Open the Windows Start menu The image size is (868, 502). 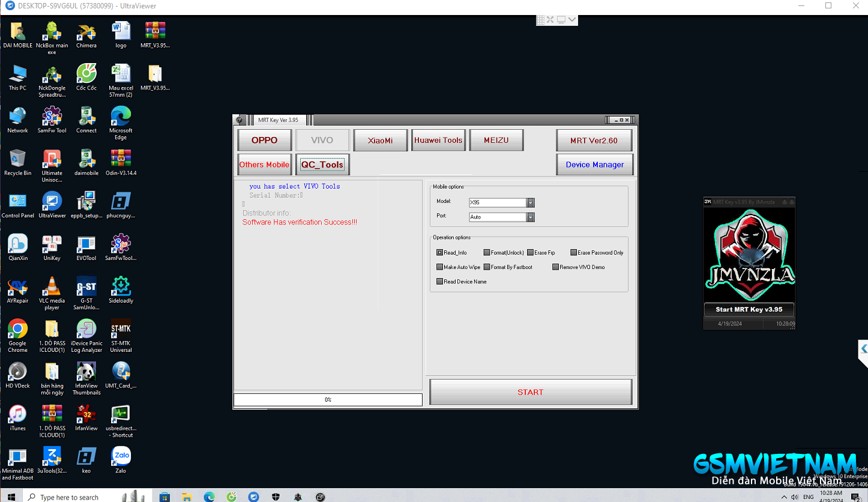11,497
